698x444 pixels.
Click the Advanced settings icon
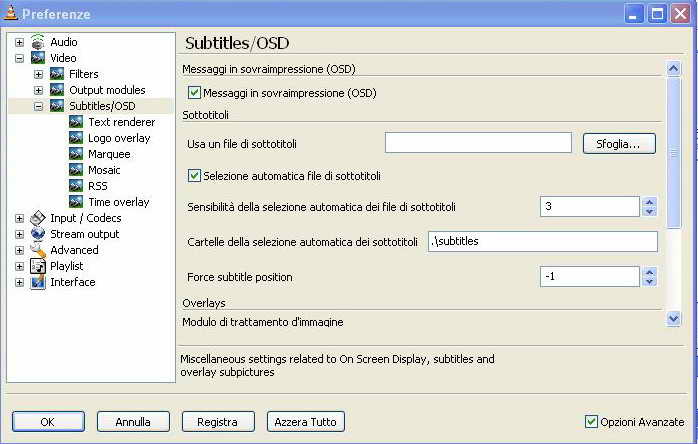click(x=38, y=250)
